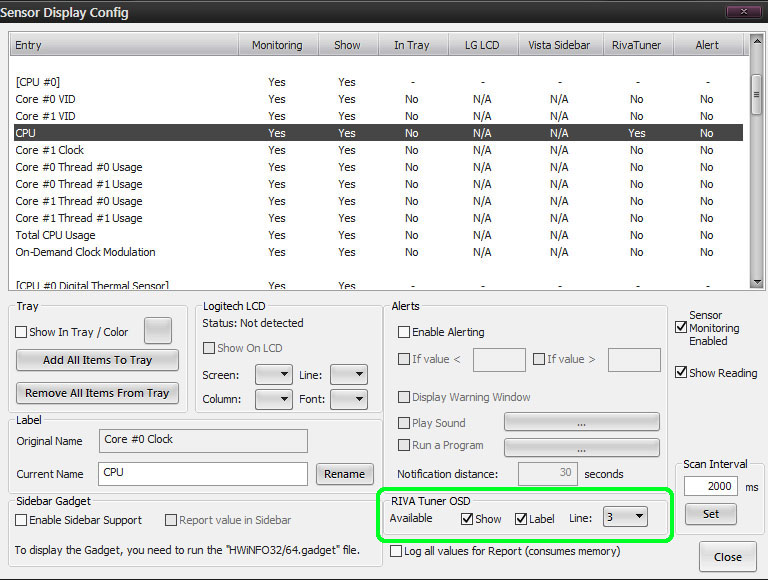Screen dimensions: 768x580
Task: Click the Current Name text field
Action: (x=203, y=473)
